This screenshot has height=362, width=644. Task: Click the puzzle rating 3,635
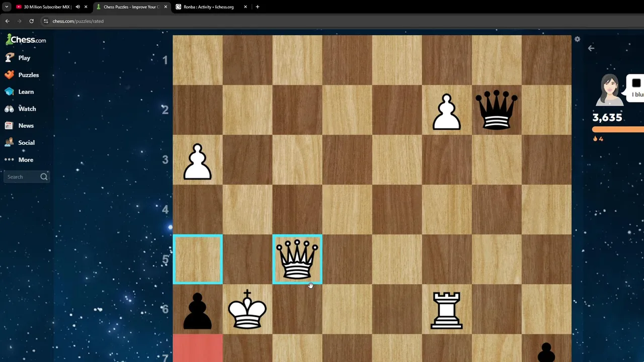pyautogui.click(x=607, y=118)
